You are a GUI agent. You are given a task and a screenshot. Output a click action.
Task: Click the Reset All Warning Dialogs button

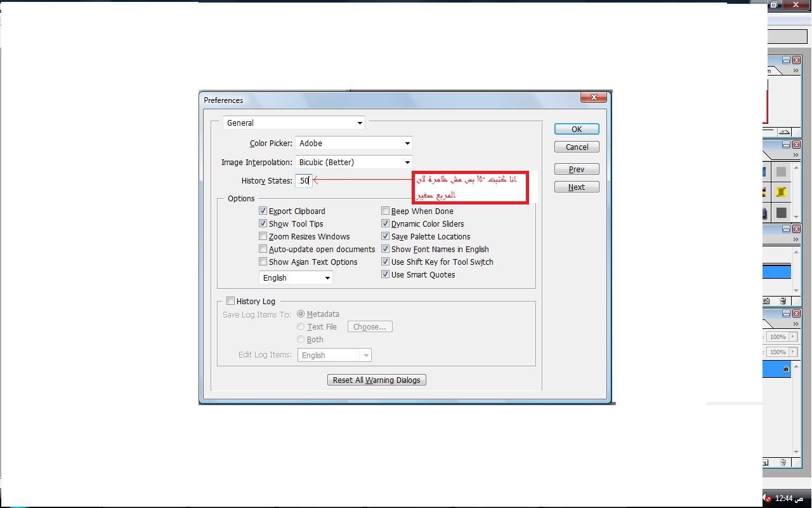coord(377,380)
